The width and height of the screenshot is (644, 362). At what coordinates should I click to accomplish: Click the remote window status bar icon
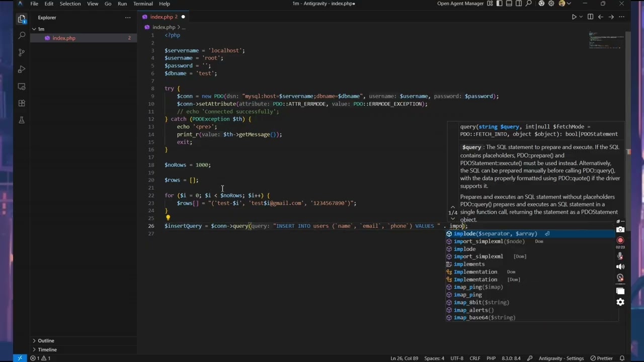point(20,358)
